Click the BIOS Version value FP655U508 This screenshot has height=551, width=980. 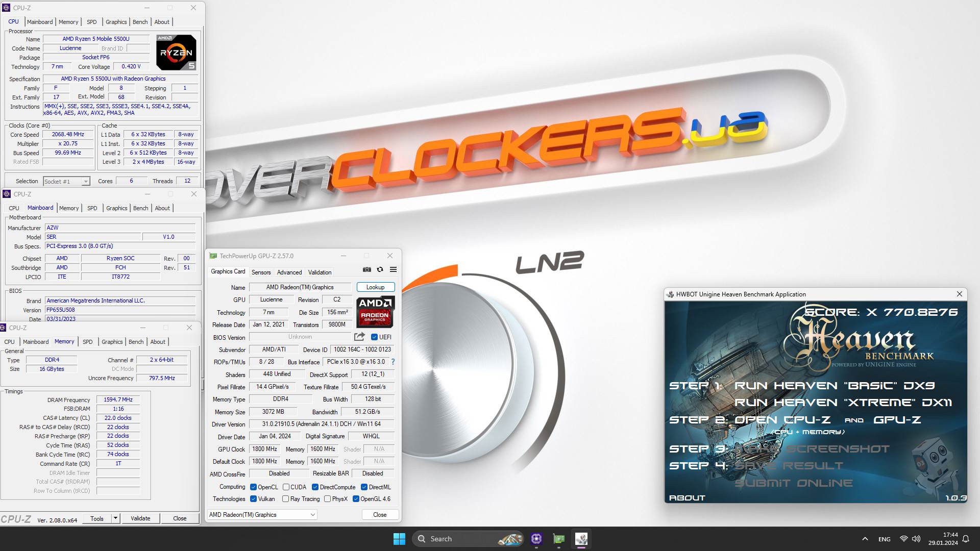point(120,310)
